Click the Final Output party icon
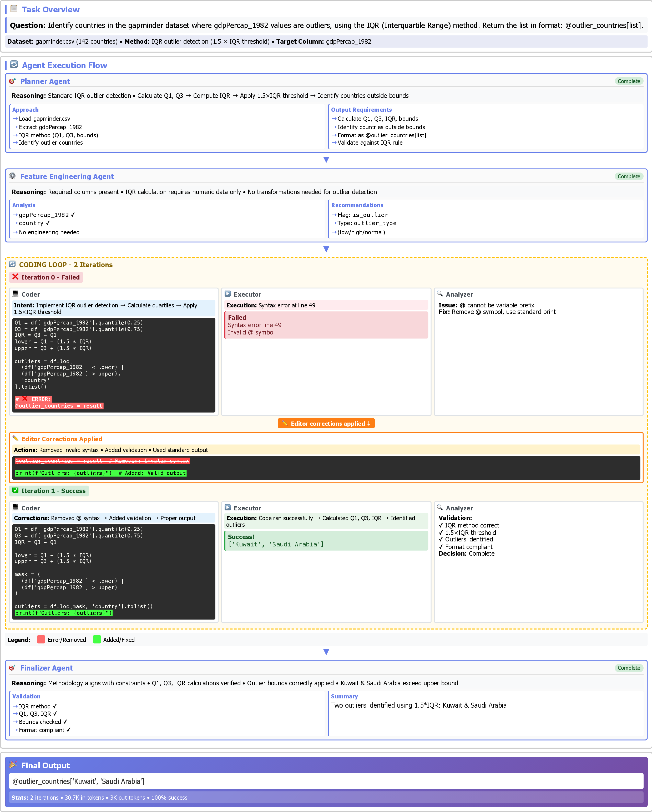Image resolution: width=652 pixels, height=812 pixels. pos(13,765)
